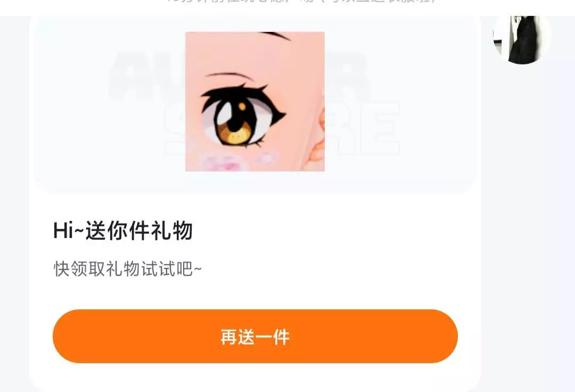575x392 pixels.
Task: Tap the gift card preview area left of the image
Action: pyautogui.click(x=110, y=103)
